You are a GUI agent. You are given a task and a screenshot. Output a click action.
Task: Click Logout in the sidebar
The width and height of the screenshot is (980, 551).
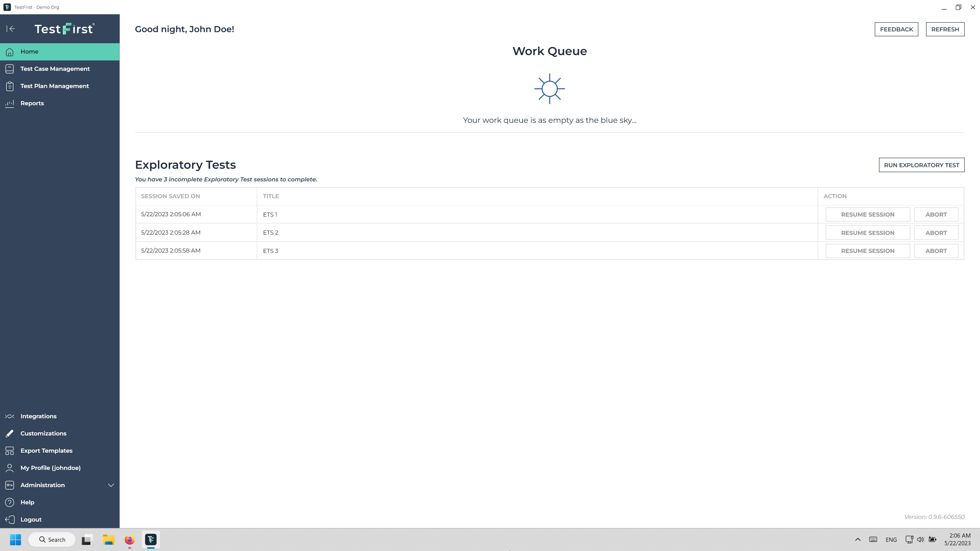(31, 519)
